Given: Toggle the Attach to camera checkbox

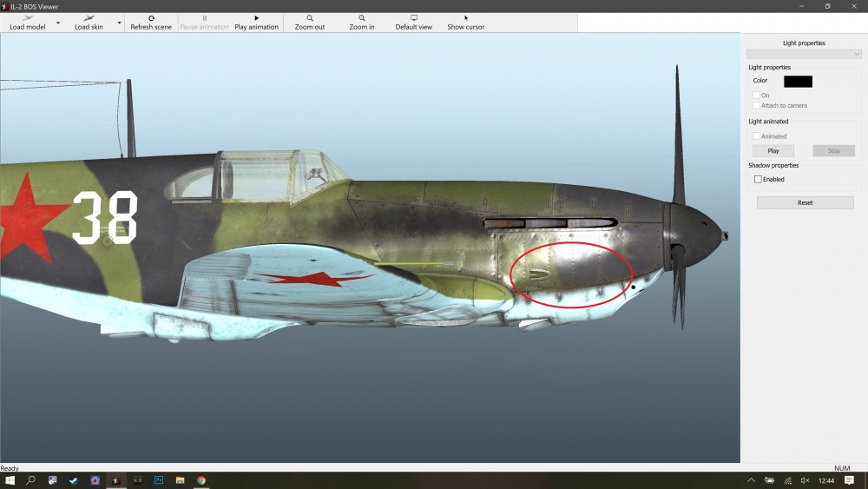Looking at the screenshot, I should point(757,105).
